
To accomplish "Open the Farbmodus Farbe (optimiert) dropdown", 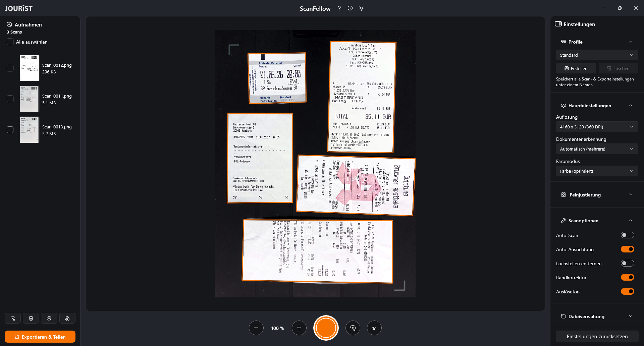I will point(597,171).
